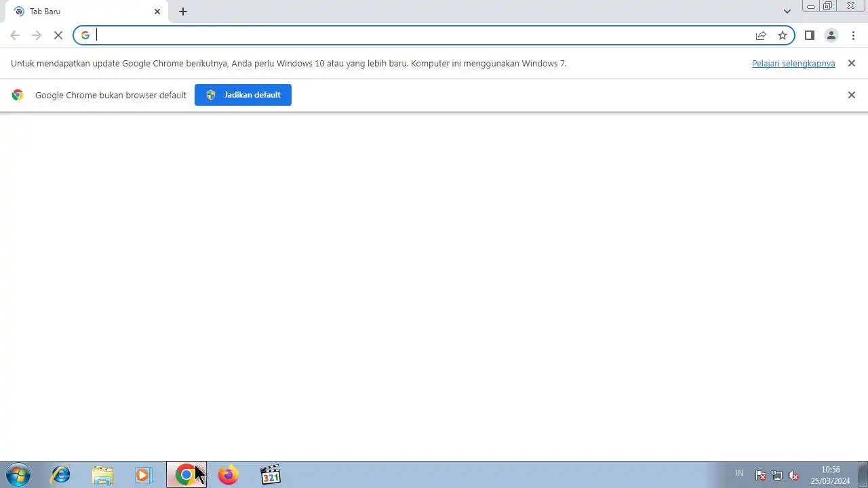Minimize the Chrome window
The width and height of the screenshot is (868, 488).
[x=811, y=6]
